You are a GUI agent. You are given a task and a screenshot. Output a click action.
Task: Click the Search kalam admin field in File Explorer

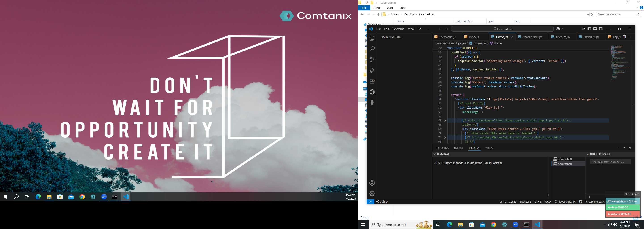click(x=619, y=14)
